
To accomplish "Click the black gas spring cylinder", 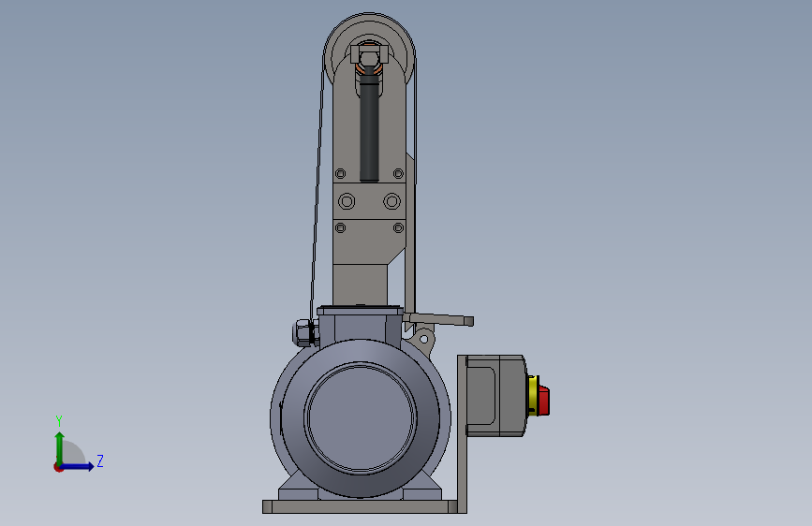I will (369, 128).
